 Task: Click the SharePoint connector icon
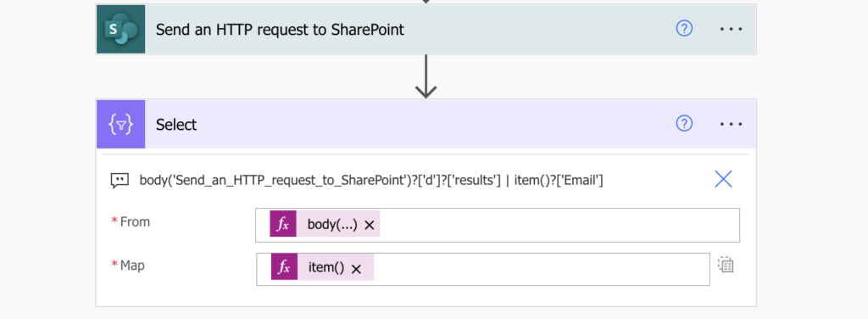click(x=120, y=30)
